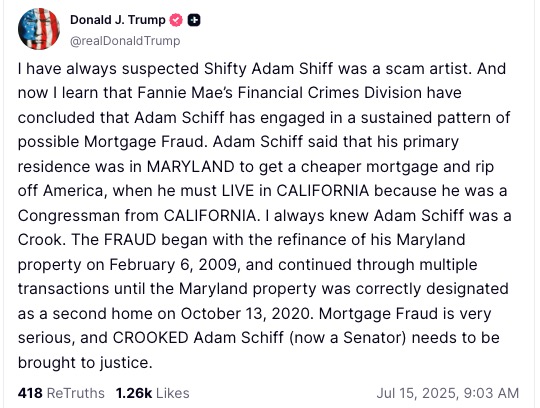Click the date October 13, 2020
This screenshot has width=540, height=408.
[247, 314]
